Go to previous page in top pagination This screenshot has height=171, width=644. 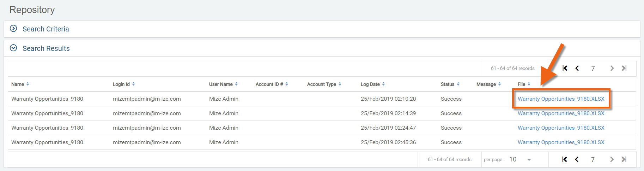(x=577, y=68)
